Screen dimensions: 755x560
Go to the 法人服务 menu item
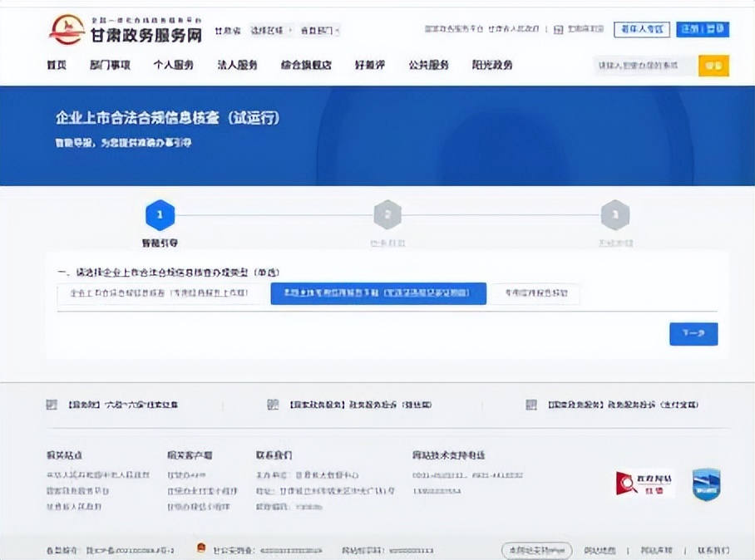237,65
